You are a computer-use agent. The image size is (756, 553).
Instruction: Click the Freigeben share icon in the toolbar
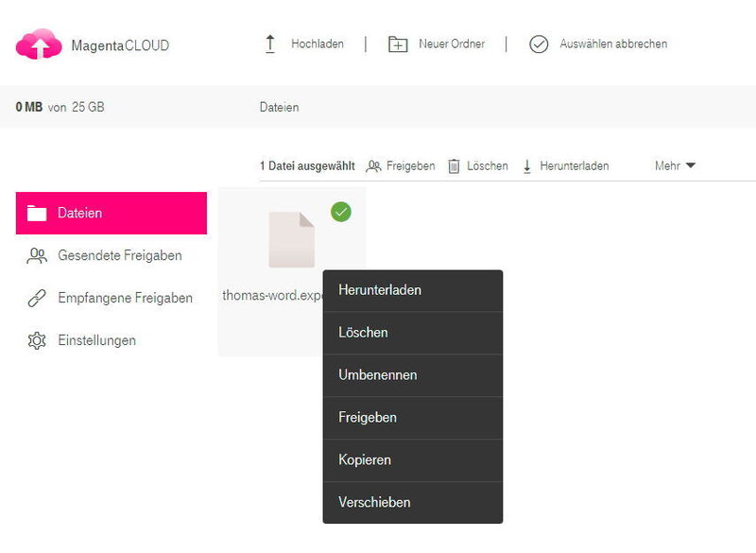coord(375,165)
